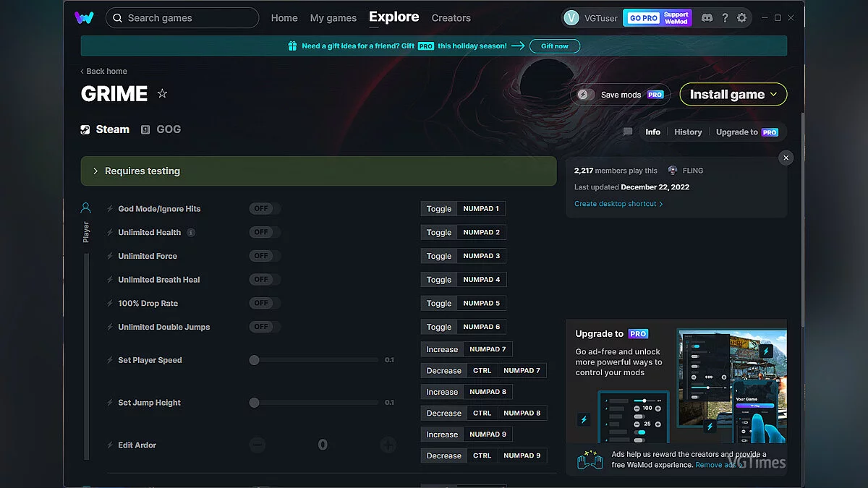Go back home via the link
This screenshot has height=488, width=868.
tap(103, 72)
